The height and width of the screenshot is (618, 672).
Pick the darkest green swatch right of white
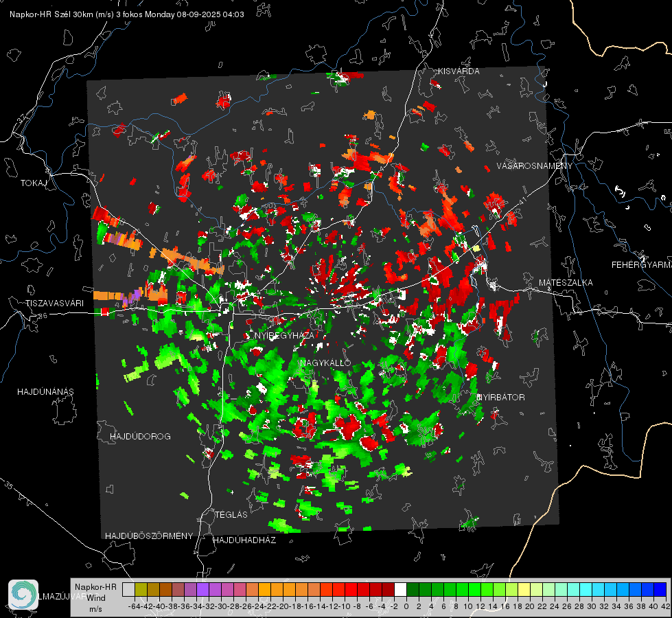(x=413, y=589)
